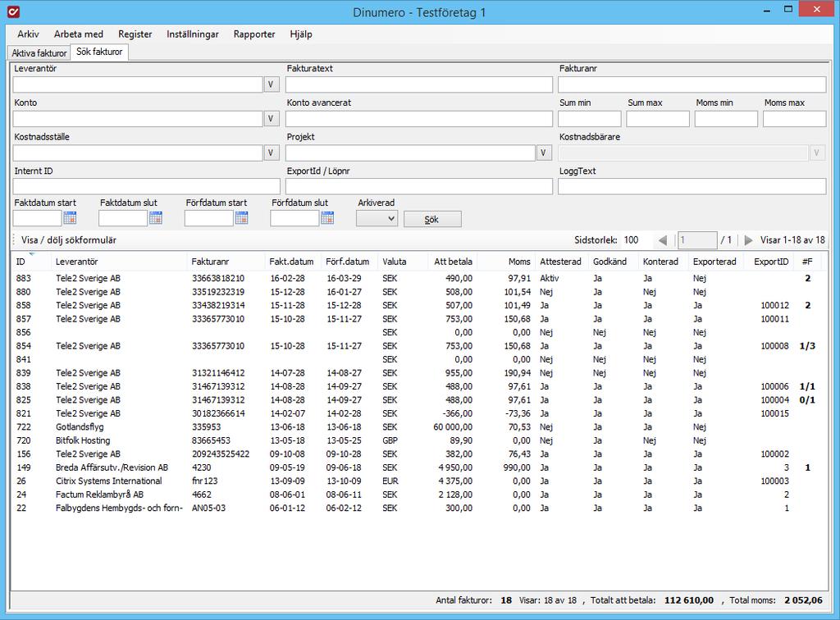Sort by the Exporterad column header
The width and height of the screenshot is (840, 620).
[714, 262]
